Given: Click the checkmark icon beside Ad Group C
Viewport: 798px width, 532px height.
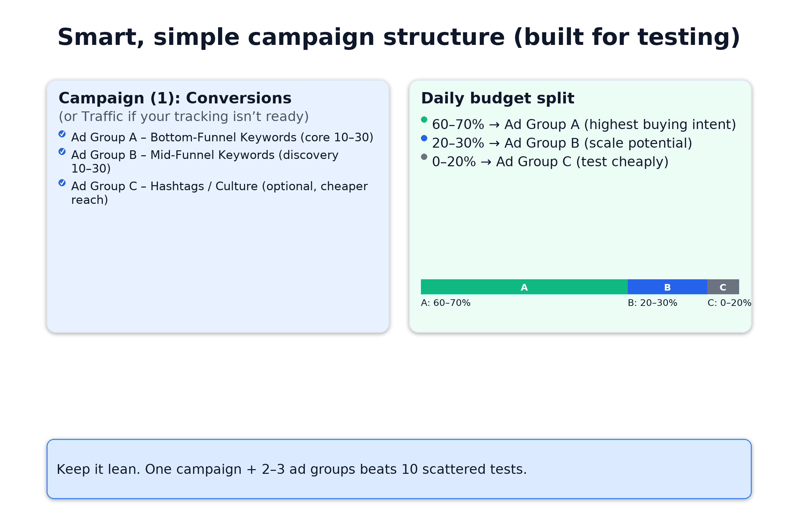Looking at the screenshot, I should point(62,183).
